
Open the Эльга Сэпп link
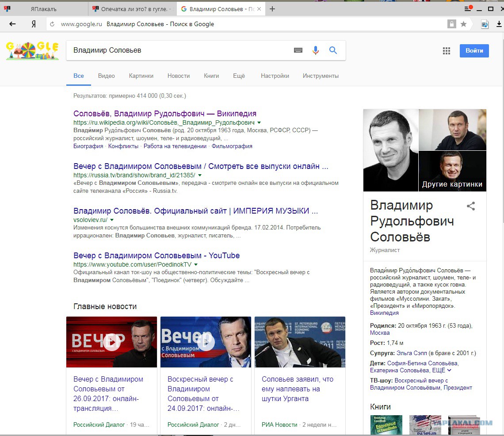(412, 353)
